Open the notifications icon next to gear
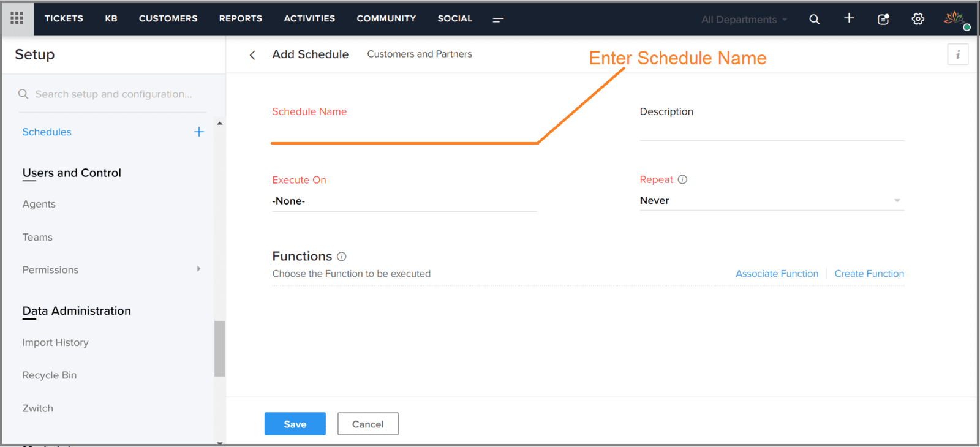Viewport: 980px width, 447px height. tap(883, 19)
